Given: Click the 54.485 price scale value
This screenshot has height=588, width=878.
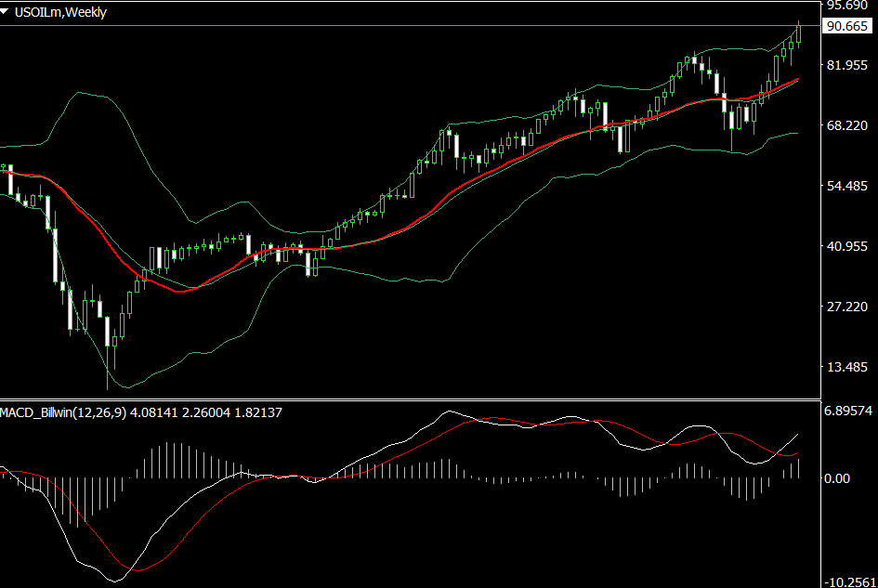Looking at the screenshot, I should point(847,186).
